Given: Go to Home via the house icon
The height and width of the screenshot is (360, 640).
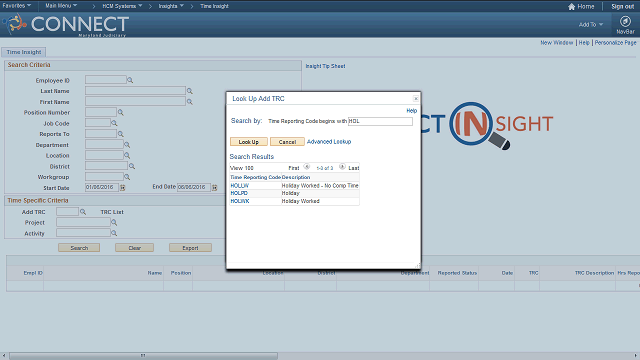Looking at the screenshot, I should coord(571,7).
